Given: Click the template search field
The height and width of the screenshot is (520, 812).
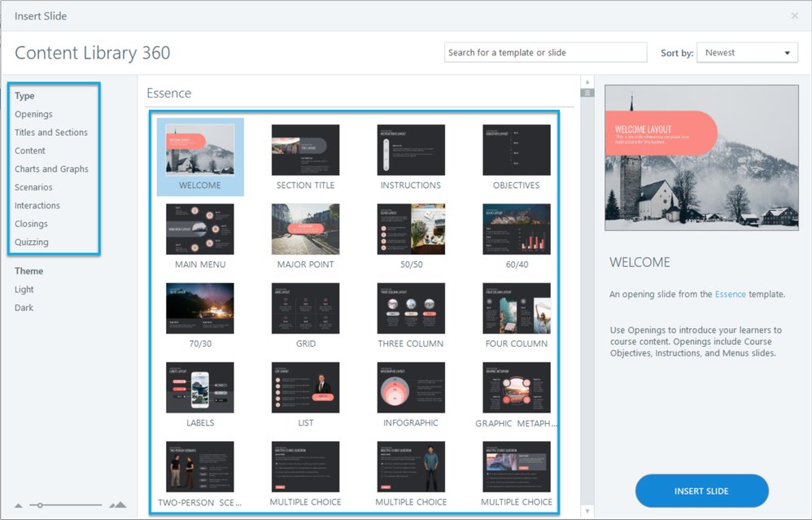Looking at the screenshot, I should 545,53.
